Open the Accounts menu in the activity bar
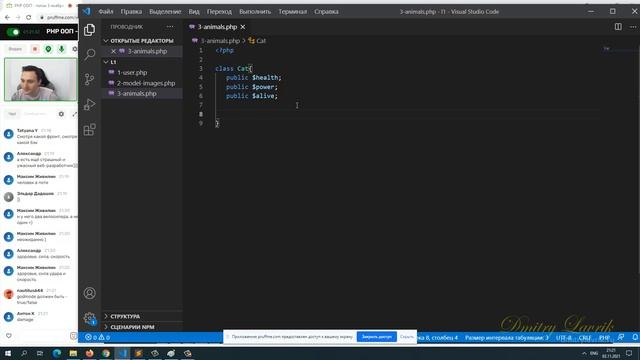Screen dimensions: 640x360 pos(89,293)
